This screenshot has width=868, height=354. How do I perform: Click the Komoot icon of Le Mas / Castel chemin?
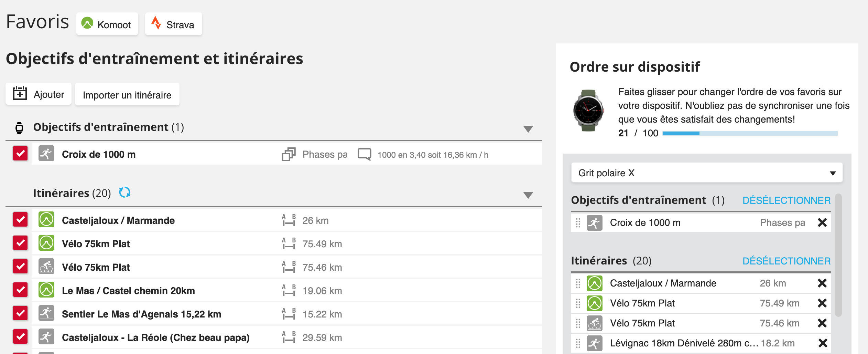(x=46, y=290)
